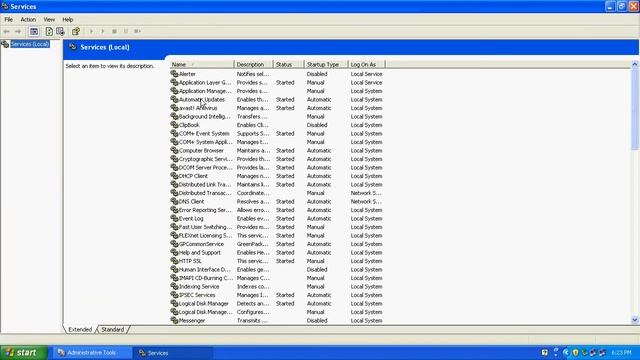Sort by the Log On As column header
The image size is (640, 360).
[x=367, y=64]
